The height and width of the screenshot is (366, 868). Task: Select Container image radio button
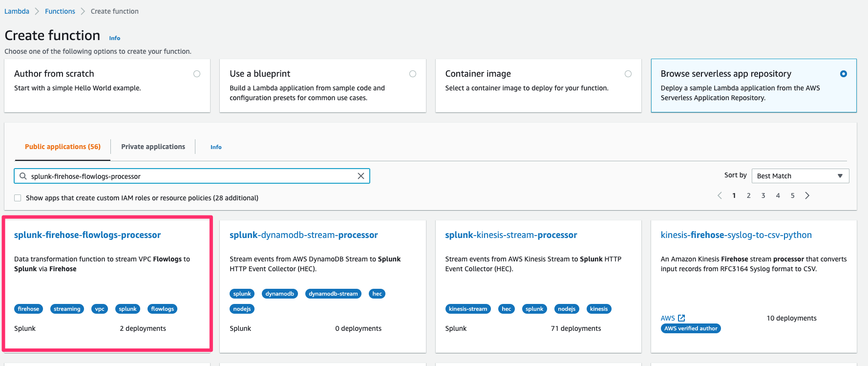point(628,74)
